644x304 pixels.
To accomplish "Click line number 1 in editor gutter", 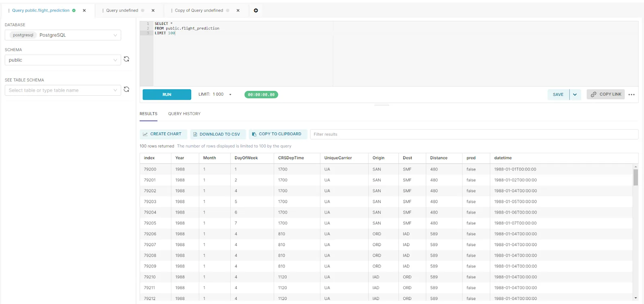I will coord(148,24).
